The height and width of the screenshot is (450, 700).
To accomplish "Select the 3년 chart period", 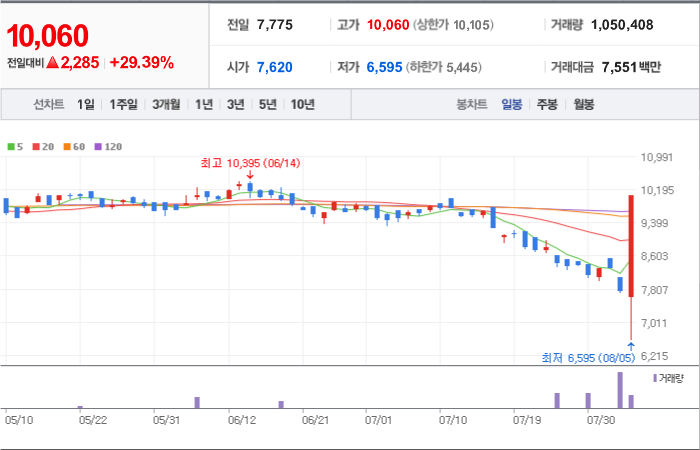I will (235, 105).
